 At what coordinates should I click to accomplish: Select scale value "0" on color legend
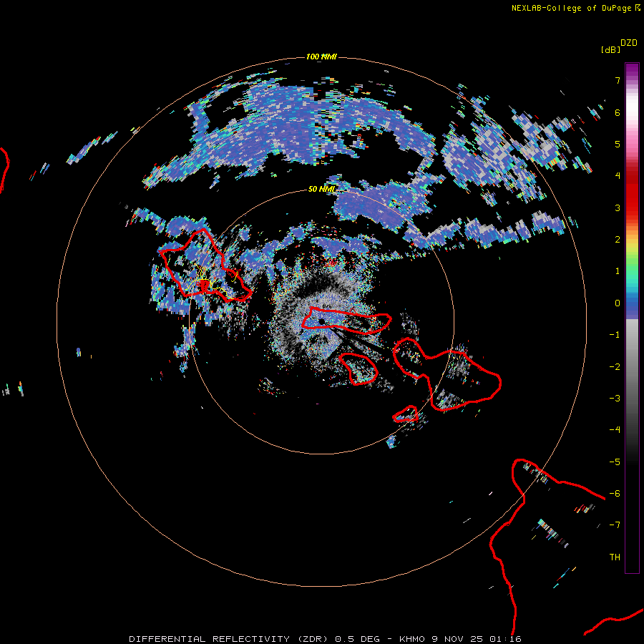tap(618, 303)
